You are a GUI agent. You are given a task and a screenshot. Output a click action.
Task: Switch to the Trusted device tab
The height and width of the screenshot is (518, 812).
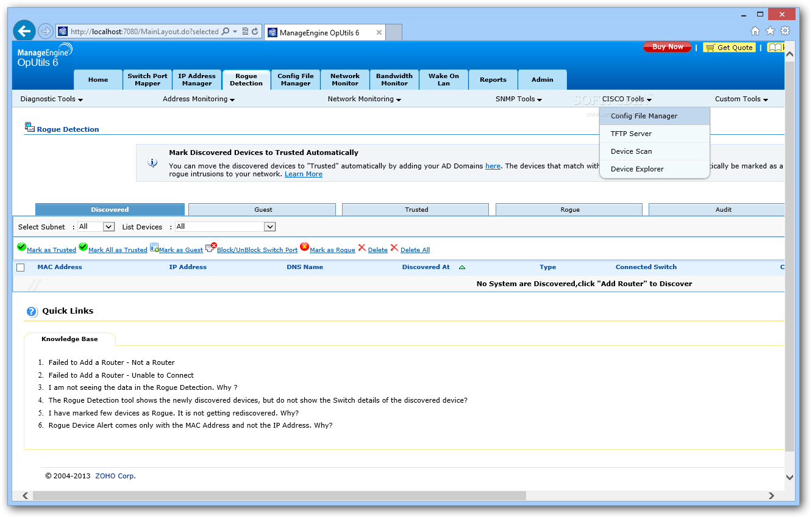pos(416,209)
